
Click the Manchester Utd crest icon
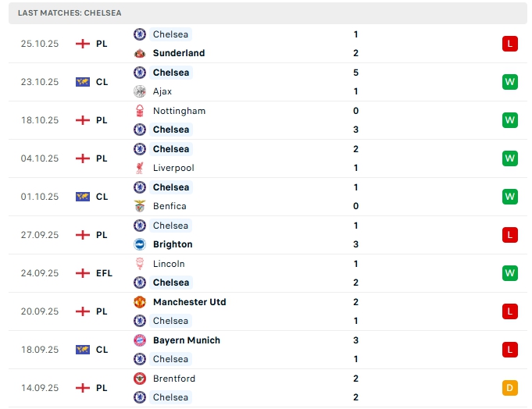140,302
